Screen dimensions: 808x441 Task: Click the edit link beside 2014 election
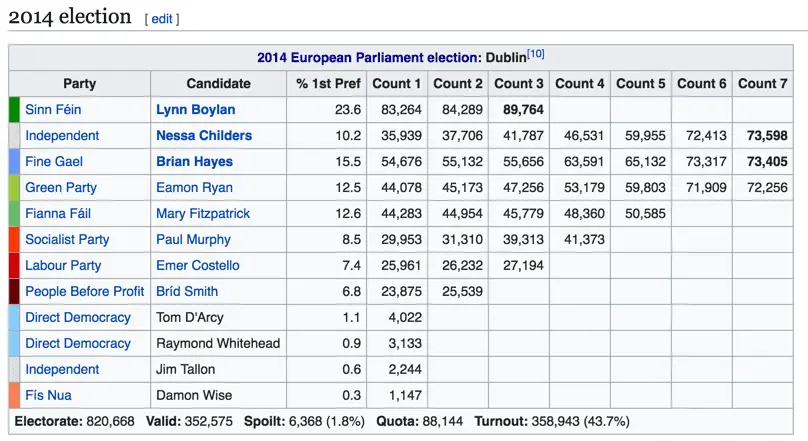click(x=162, y=18)
